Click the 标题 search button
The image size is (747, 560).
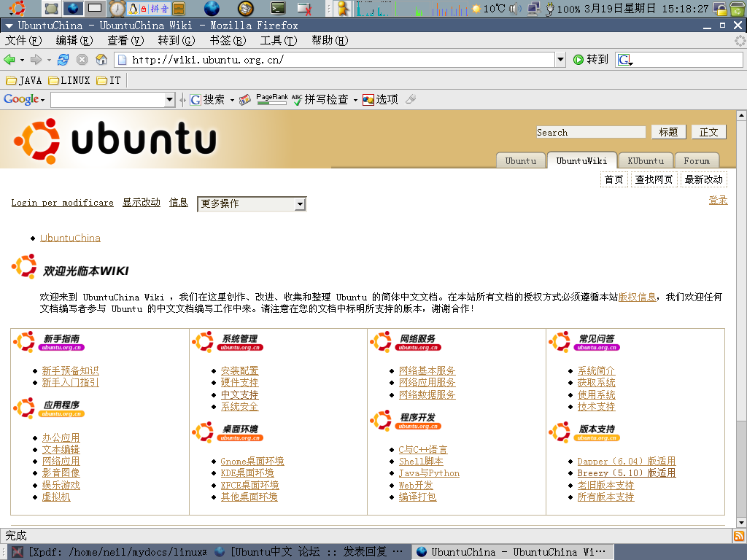tap(668, 132)
